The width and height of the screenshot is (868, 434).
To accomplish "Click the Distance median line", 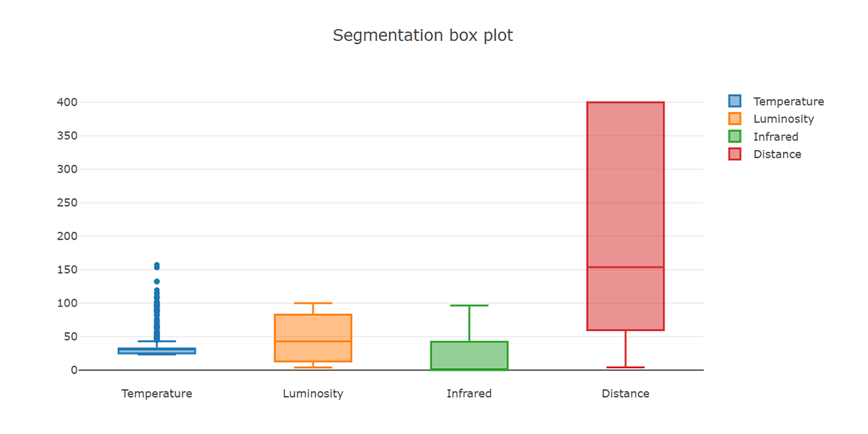I will click(x=625, y=267).
